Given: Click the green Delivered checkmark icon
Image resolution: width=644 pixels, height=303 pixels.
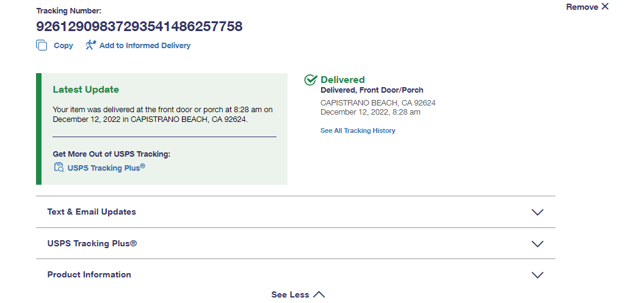Looking at the screenshot, I should (311, 80).
